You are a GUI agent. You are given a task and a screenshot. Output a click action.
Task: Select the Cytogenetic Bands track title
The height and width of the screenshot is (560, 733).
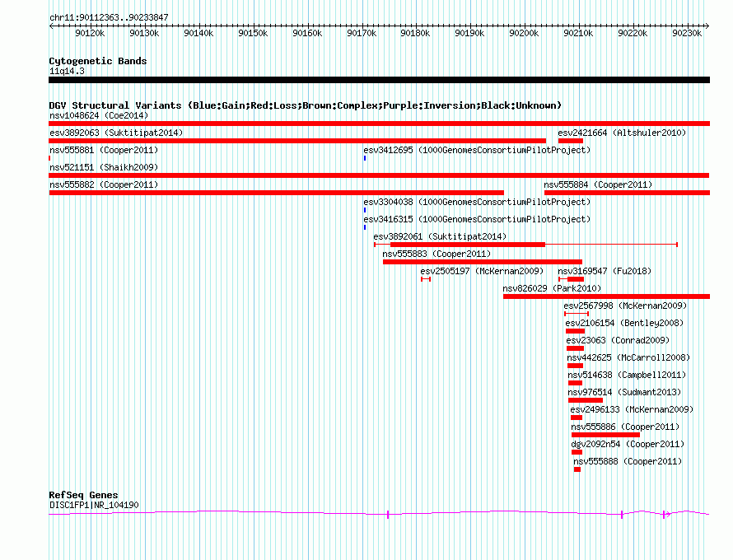coord(98,61)
